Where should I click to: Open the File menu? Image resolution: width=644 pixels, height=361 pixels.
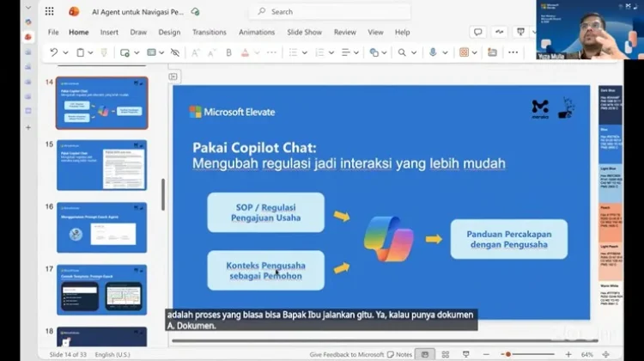click(x=53, y=32)
